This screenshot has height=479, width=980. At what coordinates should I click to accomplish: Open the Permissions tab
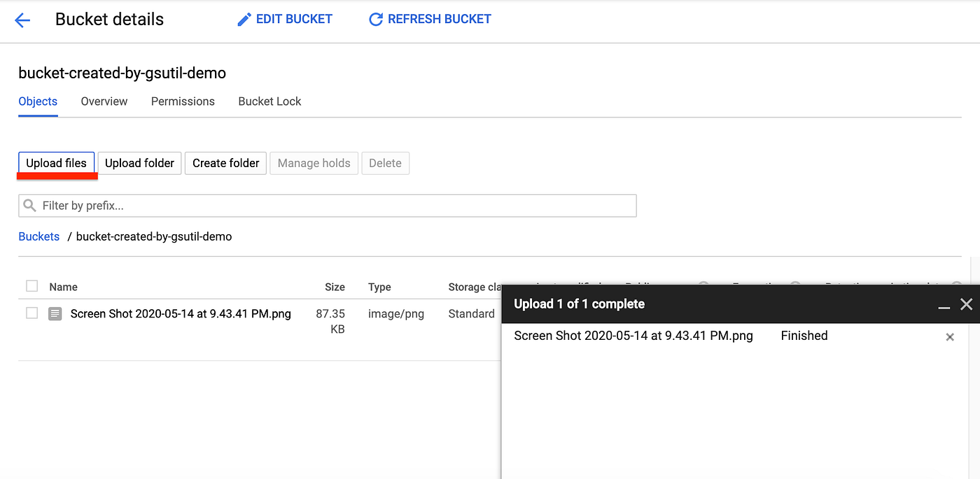coord(183,101)
